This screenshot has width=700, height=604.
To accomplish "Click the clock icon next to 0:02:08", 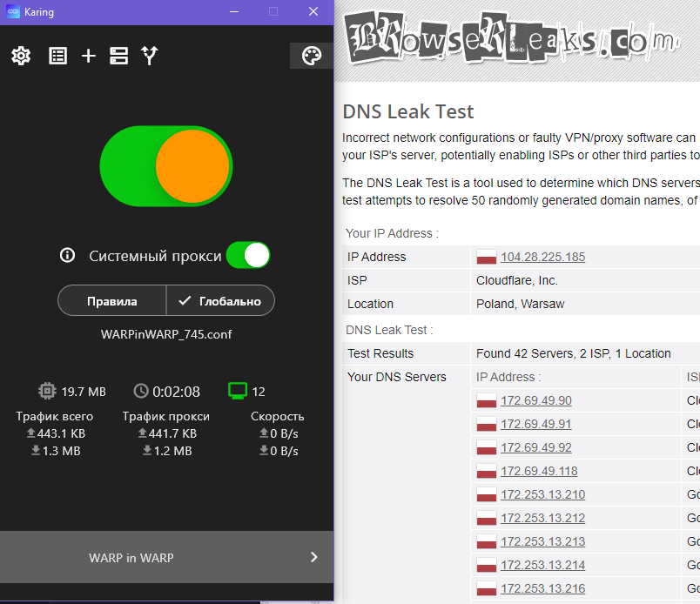I will coord(141,391).
